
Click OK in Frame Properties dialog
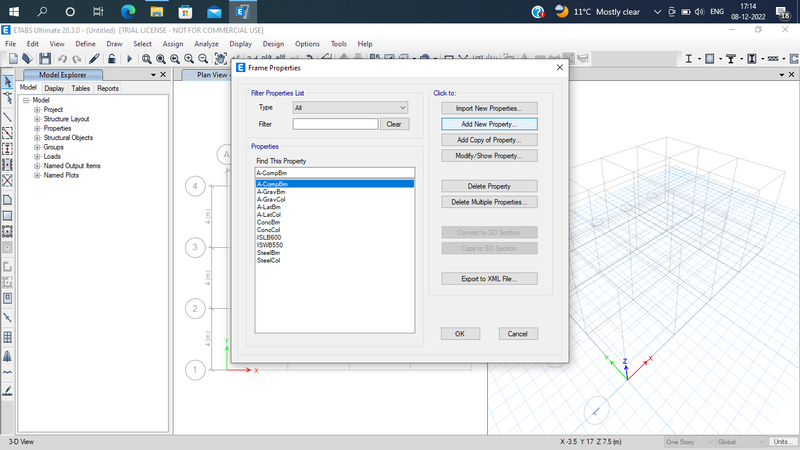coord(460,334)
